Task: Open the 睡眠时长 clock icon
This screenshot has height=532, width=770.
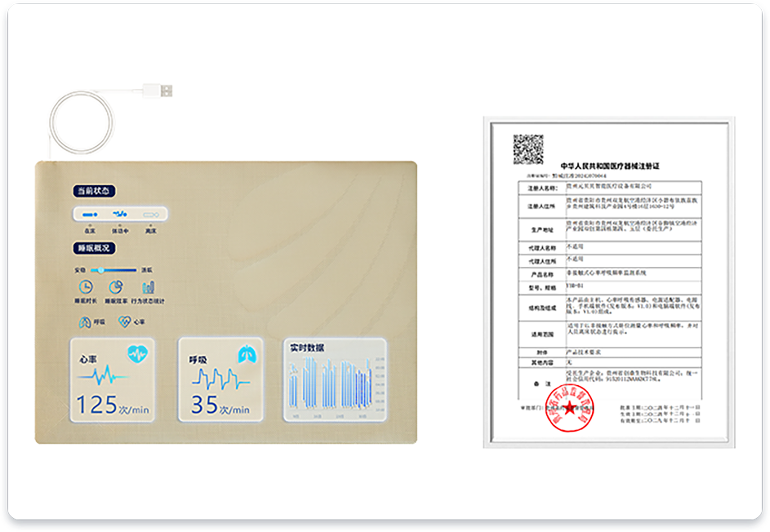Action: [86, 287]
